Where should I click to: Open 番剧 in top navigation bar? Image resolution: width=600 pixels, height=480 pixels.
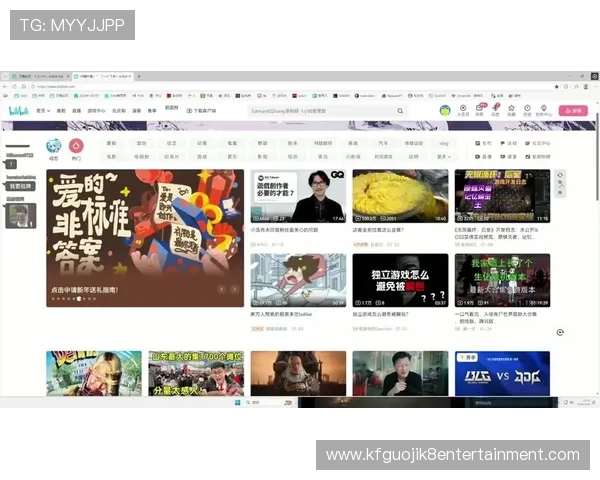tap(61, 111)
